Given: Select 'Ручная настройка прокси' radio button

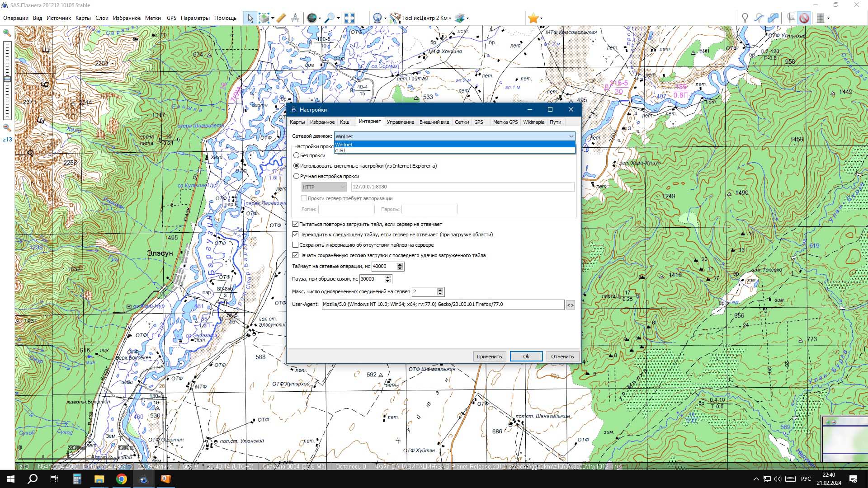Looking at the screenshot, I should (297, 176).
